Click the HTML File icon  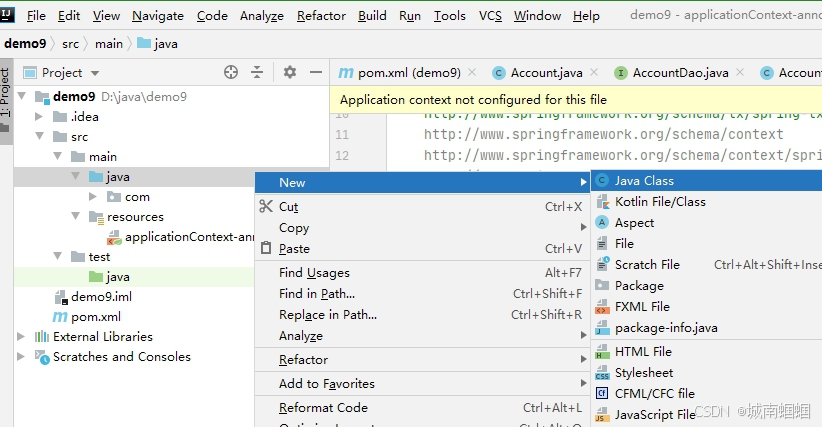point(602,352)
